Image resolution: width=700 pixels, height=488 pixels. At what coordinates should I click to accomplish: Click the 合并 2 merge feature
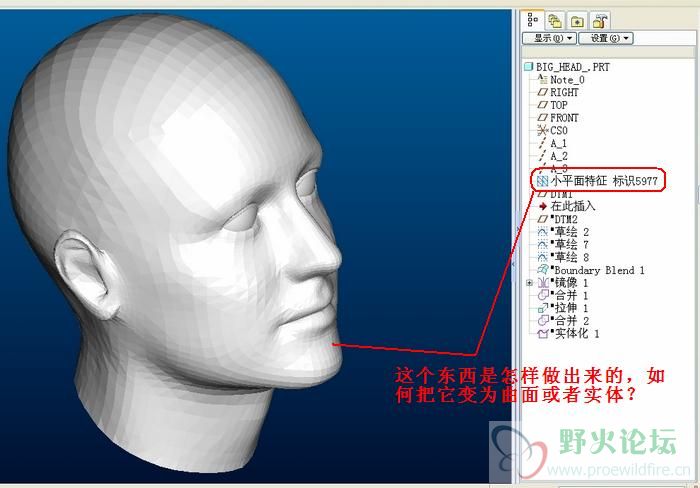[x=563, y=321]
